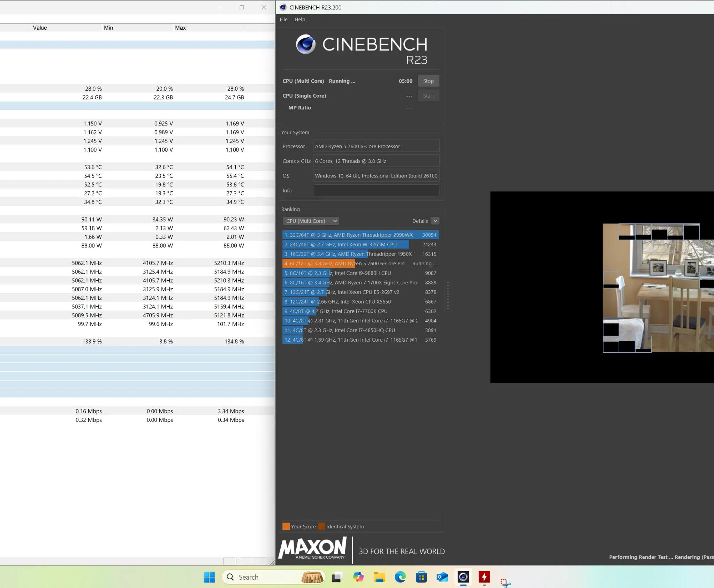714x588 pixels.
Task: Click the '90.11 W' power value
Action: coord(92,220)
